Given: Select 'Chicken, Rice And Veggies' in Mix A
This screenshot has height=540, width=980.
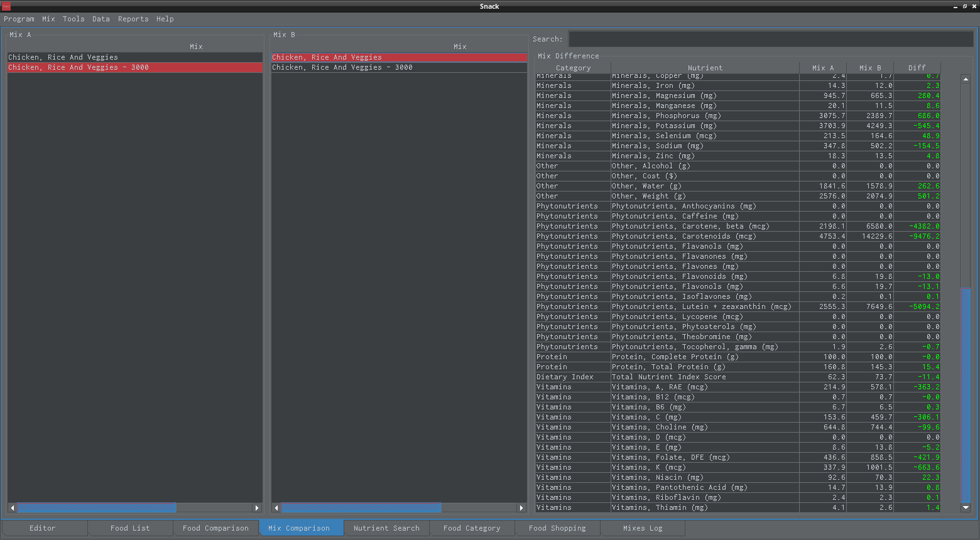Looking at the screenshot, I should [63, 57].
